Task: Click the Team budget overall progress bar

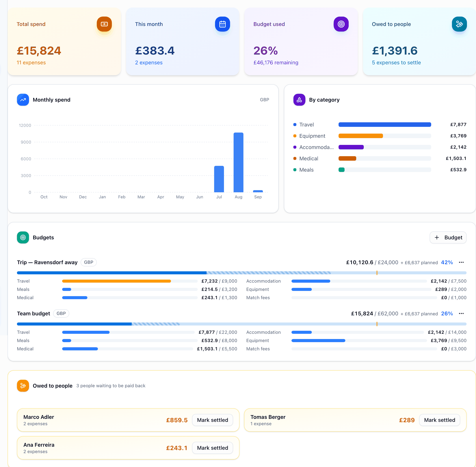Action: [x=242, y=324]
